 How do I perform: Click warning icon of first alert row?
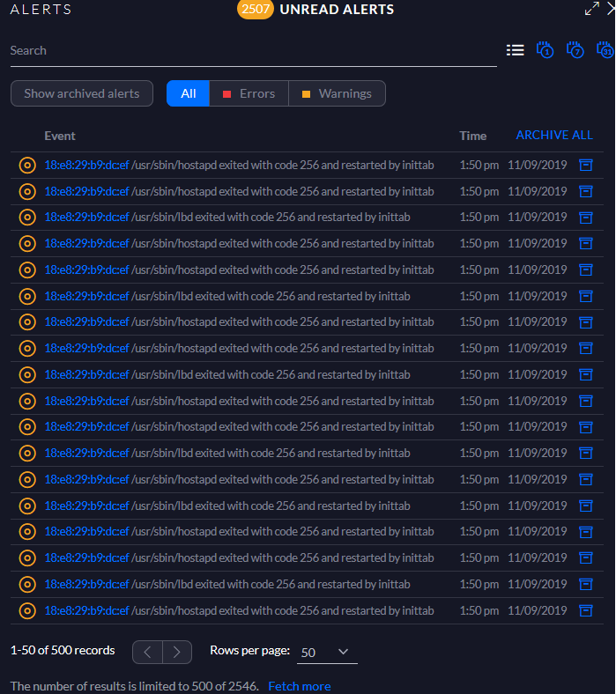[27, 165]
